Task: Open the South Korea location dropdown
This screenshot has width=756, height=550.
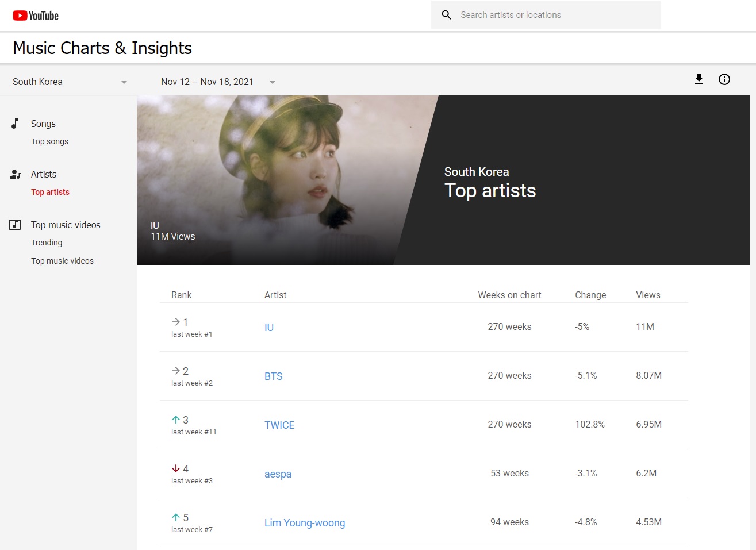Action: tap(70, 82)
